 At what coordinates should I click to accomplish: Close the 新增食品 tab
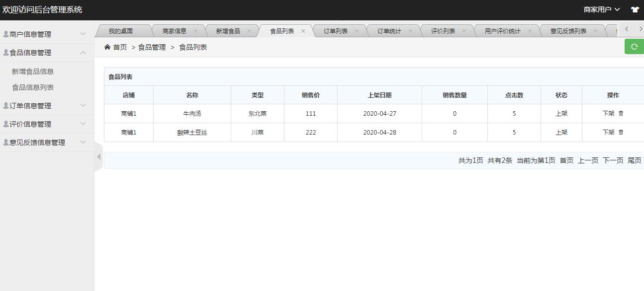click(249, 31)
